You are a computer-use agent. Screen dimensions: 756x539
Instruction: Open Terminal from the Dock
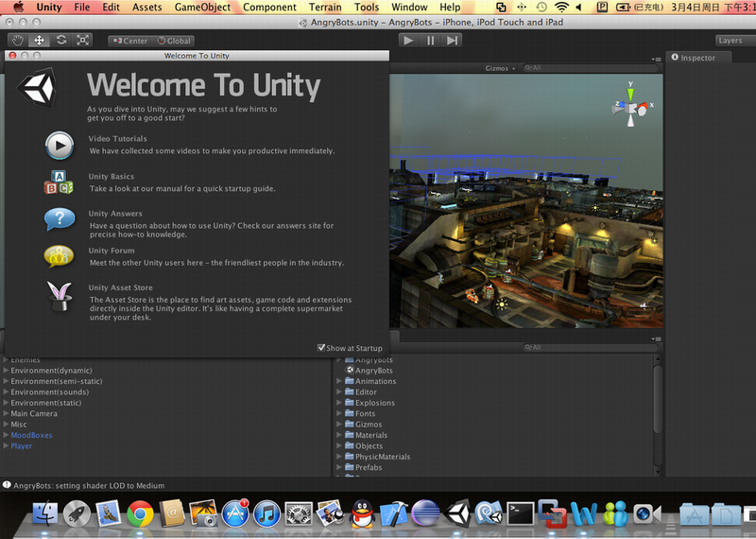point(521,513)
